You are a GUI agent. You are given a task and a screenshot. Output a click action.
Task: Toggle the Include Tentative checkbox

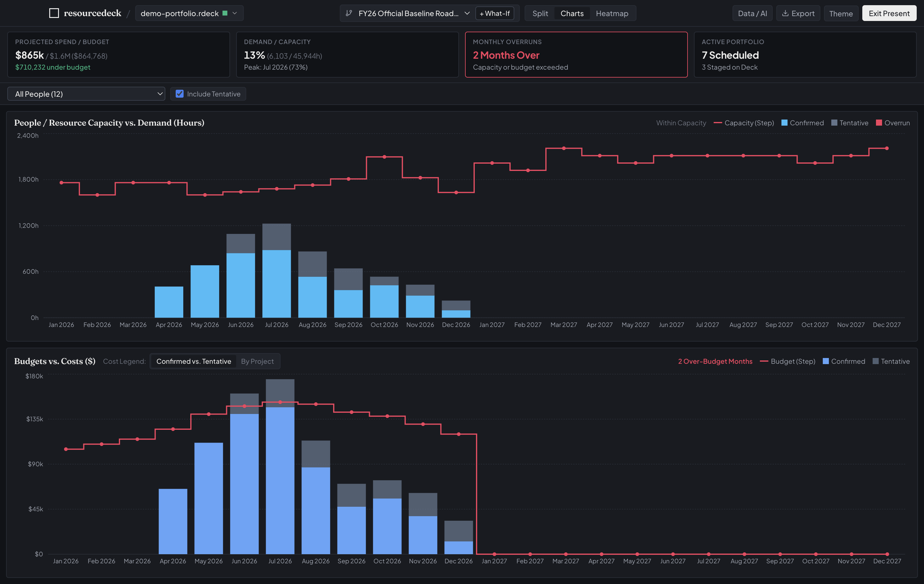(180, 94)
